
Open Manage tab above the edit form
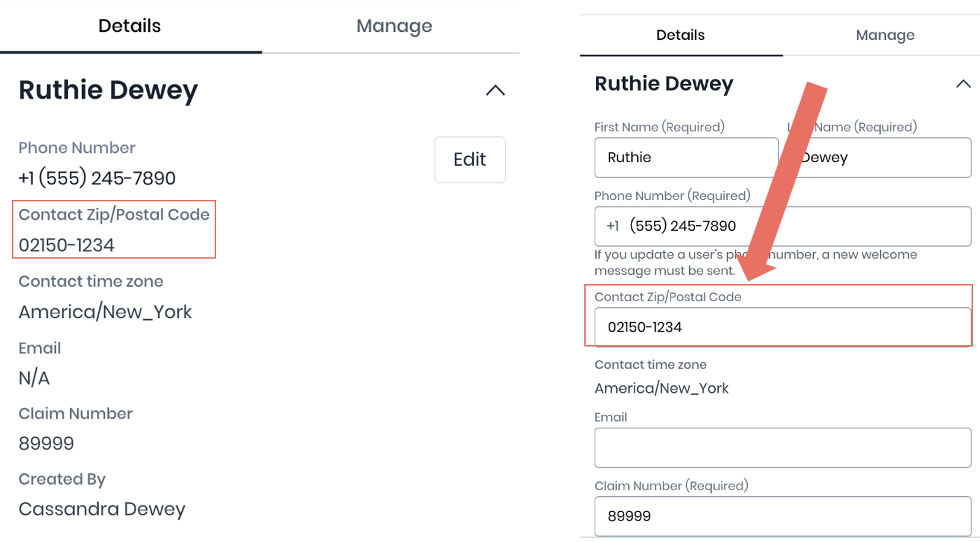(x=884, y=35)
